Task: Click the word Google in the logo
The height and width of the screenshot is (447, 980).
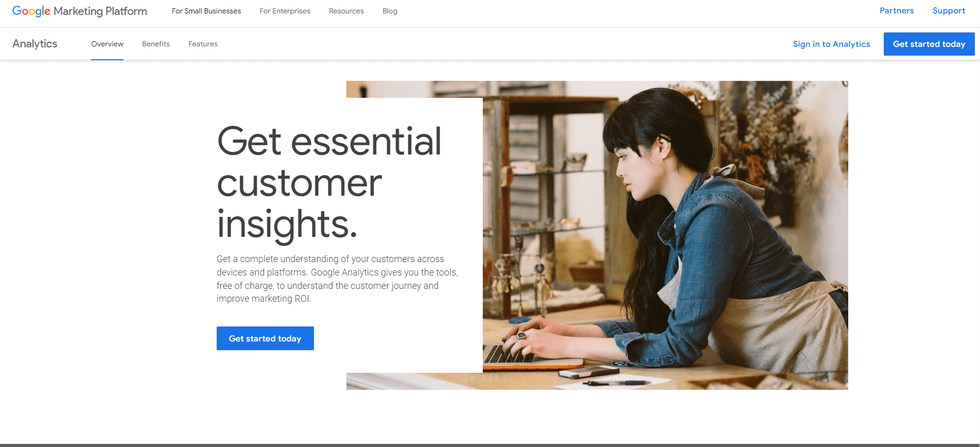Action: [x=31, y=11]
